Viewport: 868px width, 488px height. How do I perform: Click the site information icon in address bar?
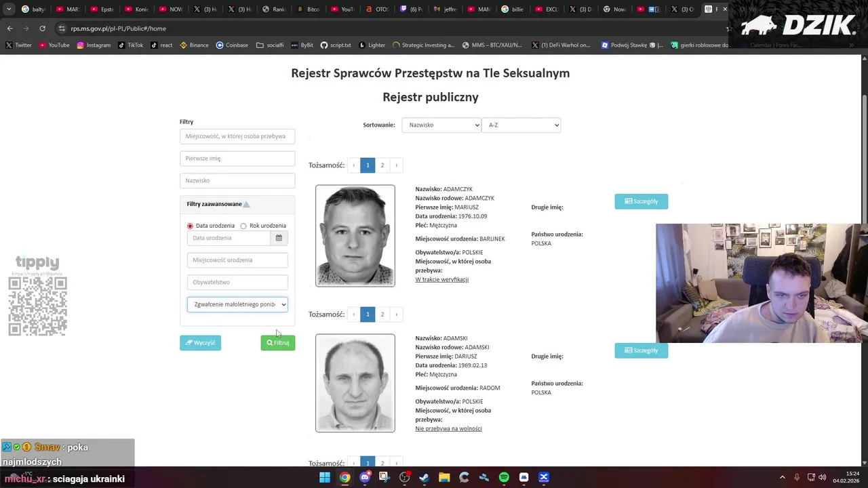pyautogui.click(x=62, y=28)
